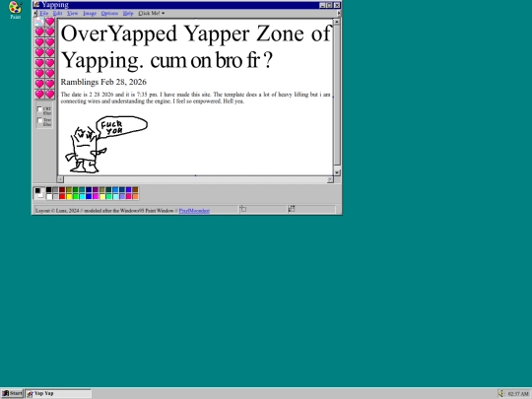Open the Paint desktop icon
The width and height of the screenshot is (532, 399).
(x=15, y=10)
